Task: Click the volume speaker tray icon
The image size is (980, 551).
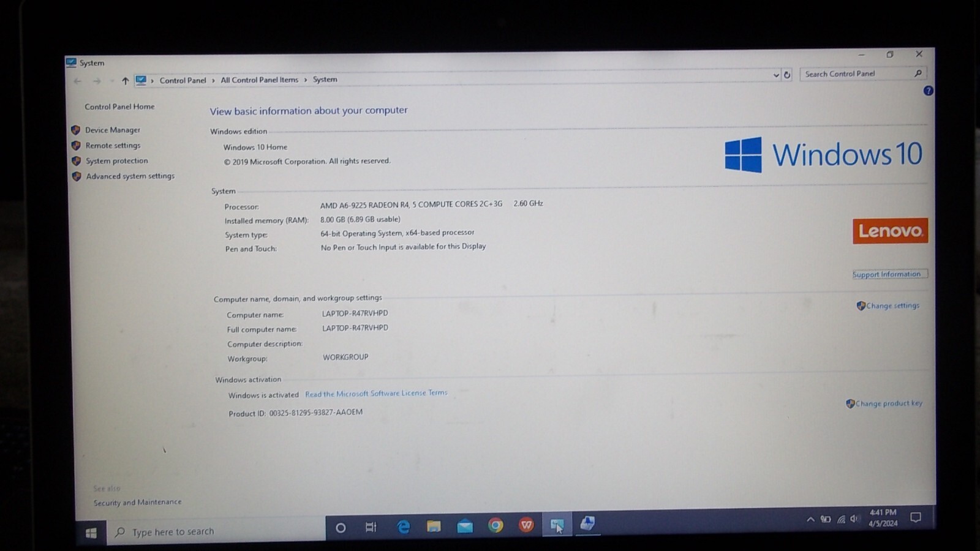Action: pyautogui.click(x=854, y=519)
